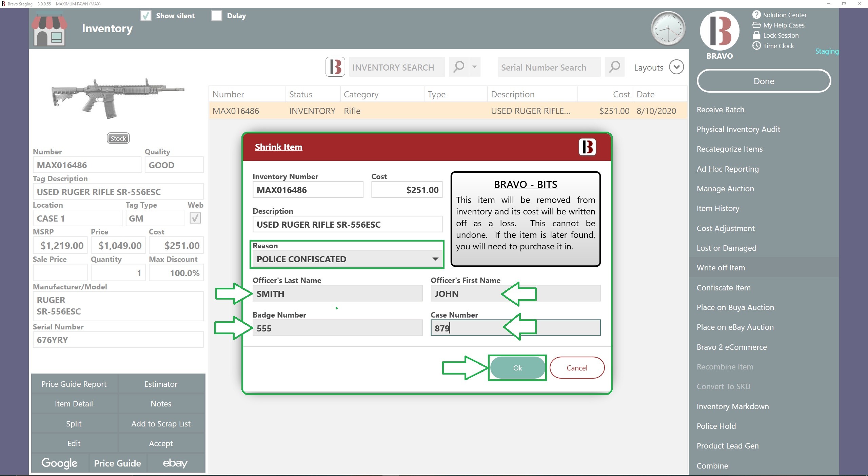The width and height of the screenshot is (868, 476).
Task: Select the MAX016486 inventory row
Action: point(448,111)
